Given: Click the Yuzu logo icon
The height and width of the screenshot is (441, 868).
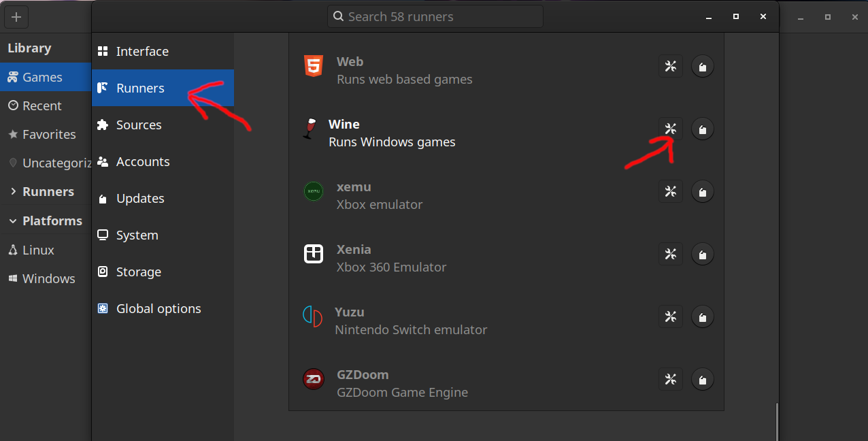Looking at the screenshot, I should 312,316.
